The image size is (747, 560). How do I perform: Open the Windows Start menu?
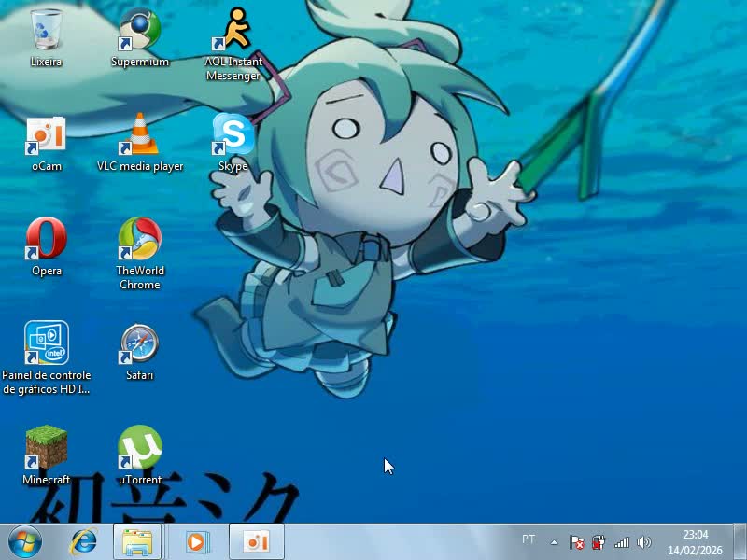pyautogui.click(x=25, y=541)
